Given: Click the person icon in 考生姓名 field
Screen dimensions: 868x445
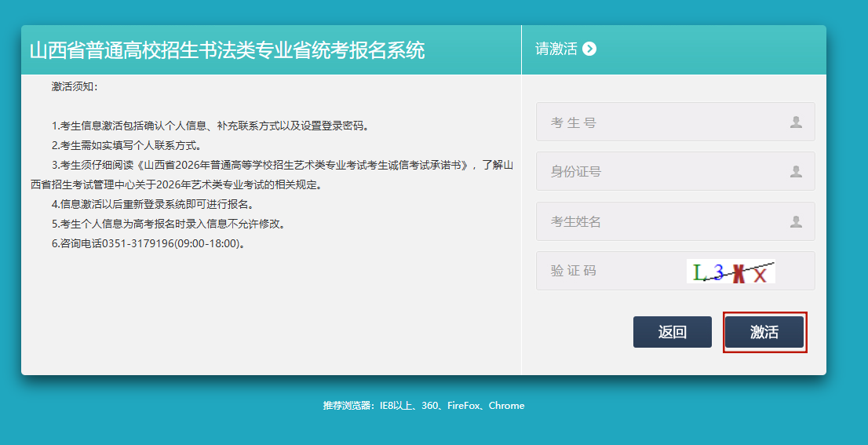Looking at the screenshot, I should [796, 222].
